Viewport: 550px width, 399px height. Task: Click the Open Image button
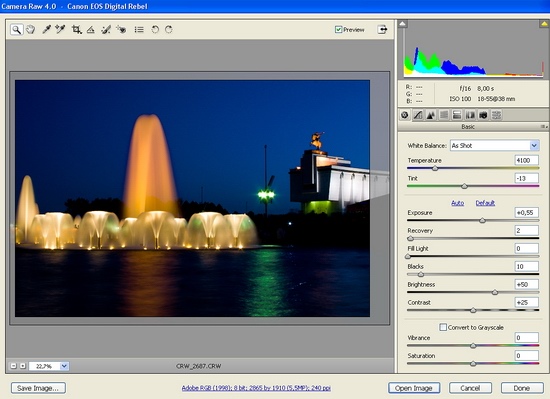tap(414, 388)
